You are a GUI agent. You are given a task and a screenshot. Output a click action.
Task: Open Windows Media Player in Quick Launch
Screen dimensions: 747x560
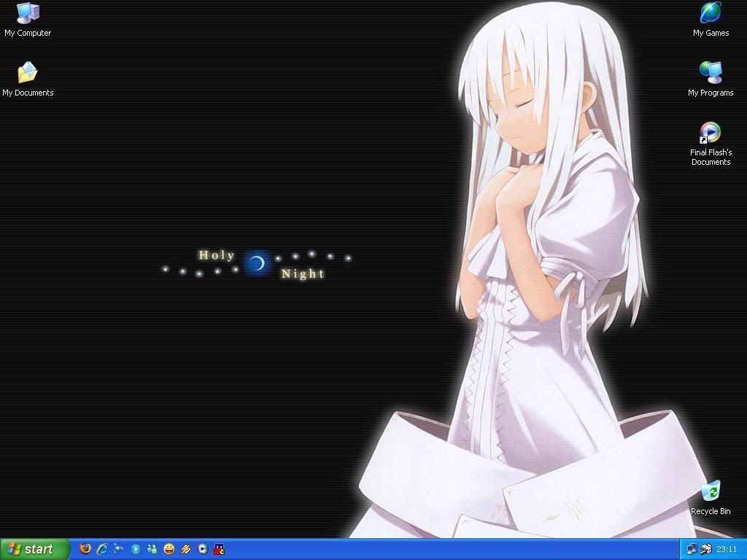click(203, 549)
